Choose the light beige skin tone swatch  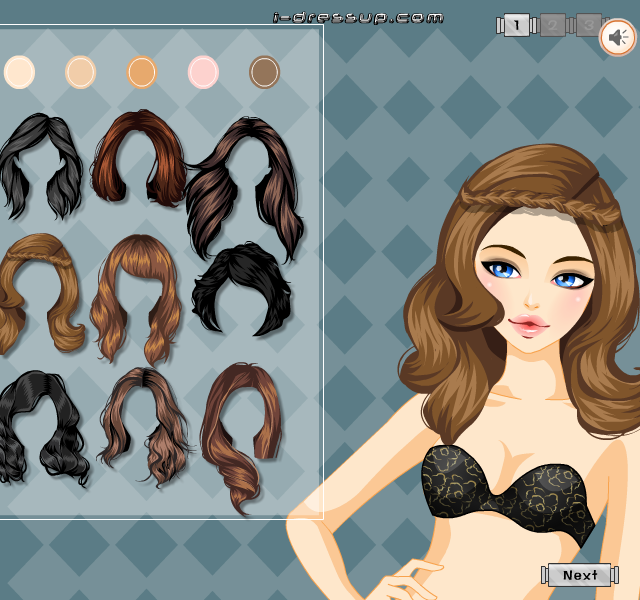click(x=80, y=72)
